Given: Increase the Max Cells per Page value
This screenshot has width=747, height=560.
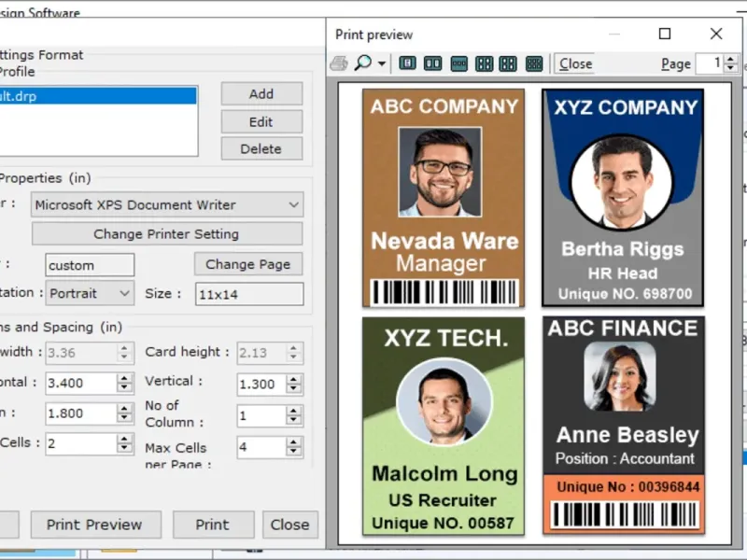Looking at the screenshot, I should pyautogui.click(x=293, y=441).
